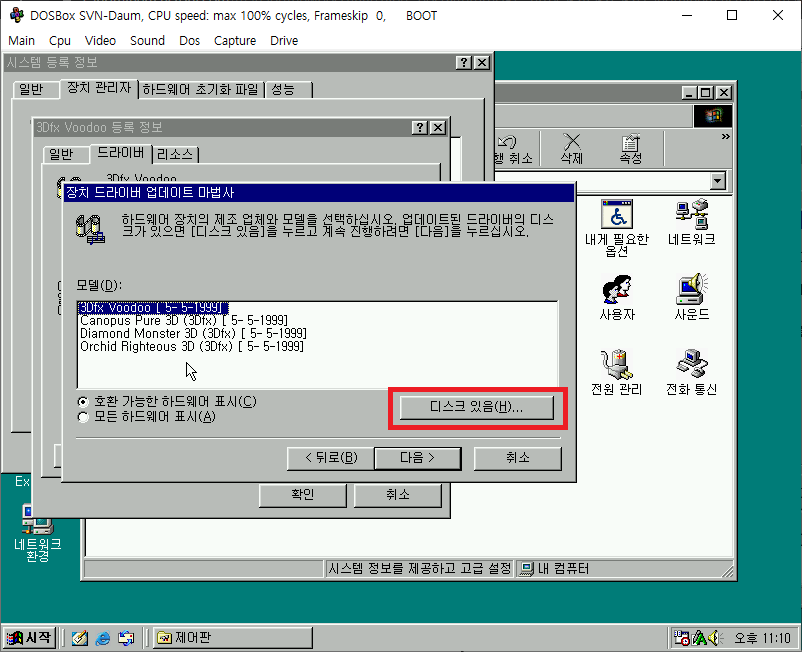Click the Delete (삭제) toolbar icon
Screen dimensions: 802x652
pos(571,149)
